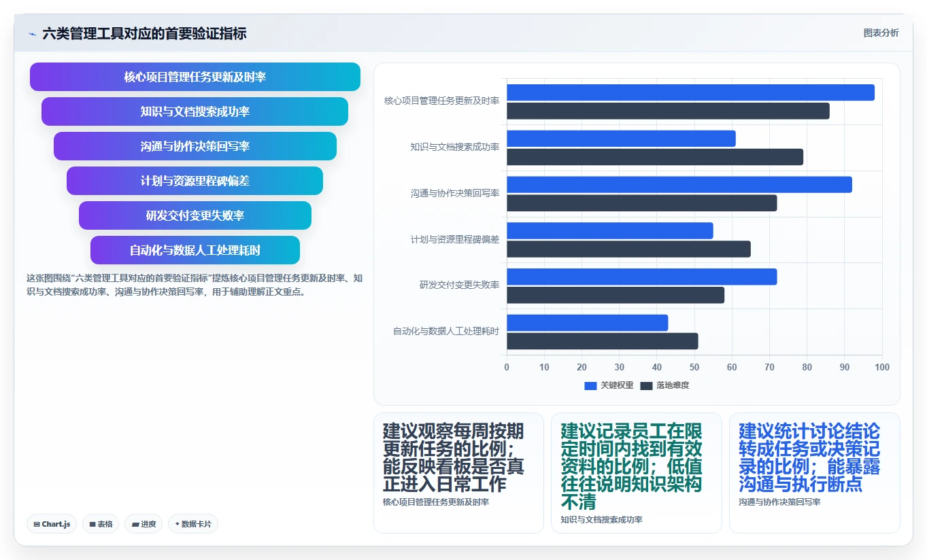Open the 进度 tag
Screen dimensions: 927x560
144,524
